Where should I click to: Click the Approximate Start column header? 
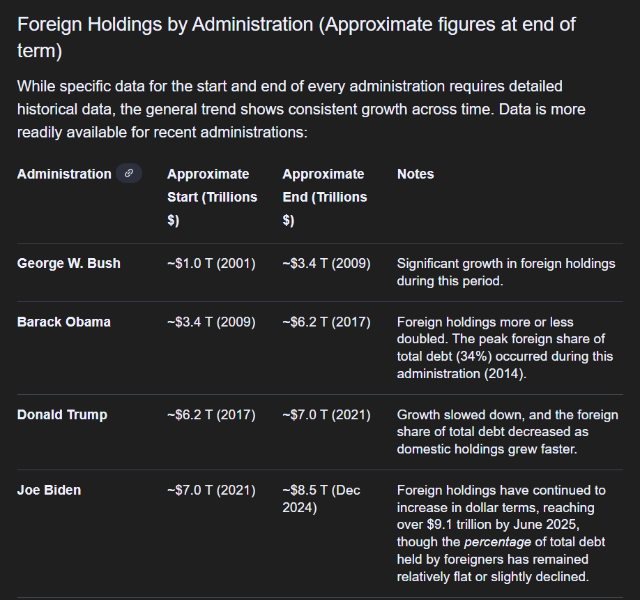point(212,197)
